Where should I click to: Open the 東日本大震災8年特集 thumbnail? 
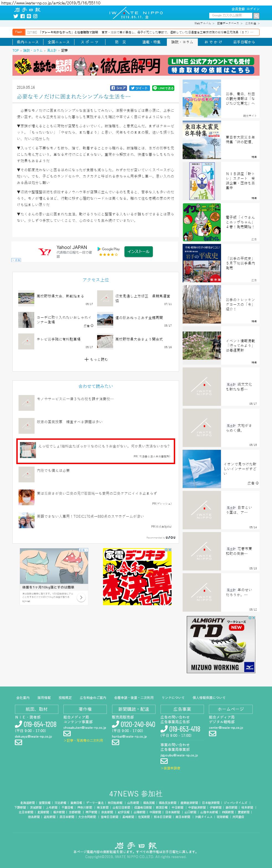202,140
